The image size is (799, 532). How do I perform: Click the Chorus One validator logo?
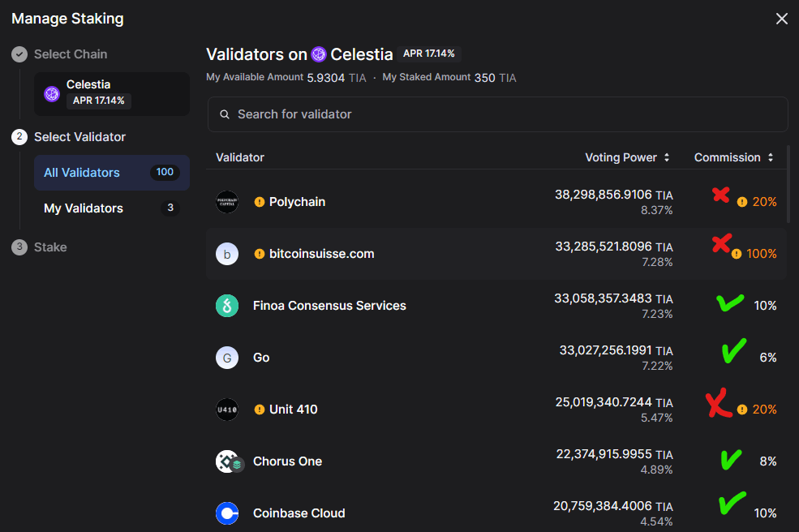pos(229,461)
